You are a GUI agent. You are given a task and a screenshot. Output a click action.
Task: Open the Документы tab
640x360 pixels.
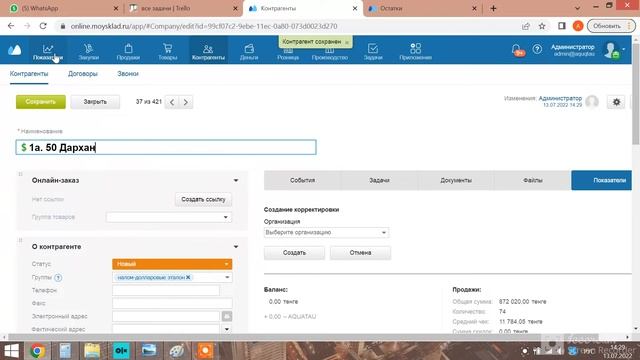click(456, 180)
